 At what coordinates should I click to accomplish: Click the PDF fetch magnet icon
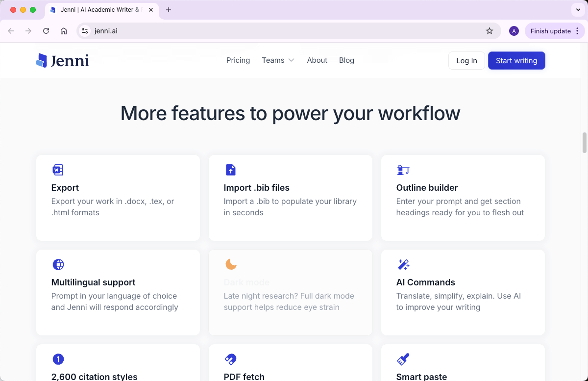click(230, 359)
